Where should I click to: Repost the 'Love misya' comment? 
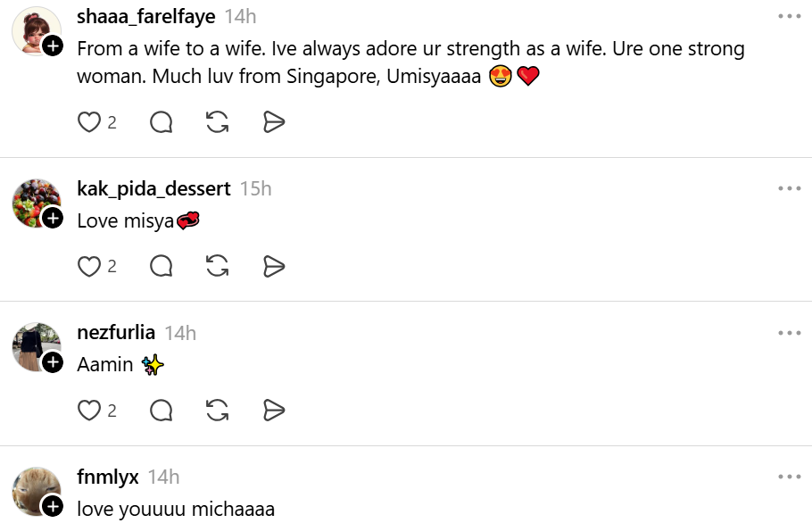point(217,267)
